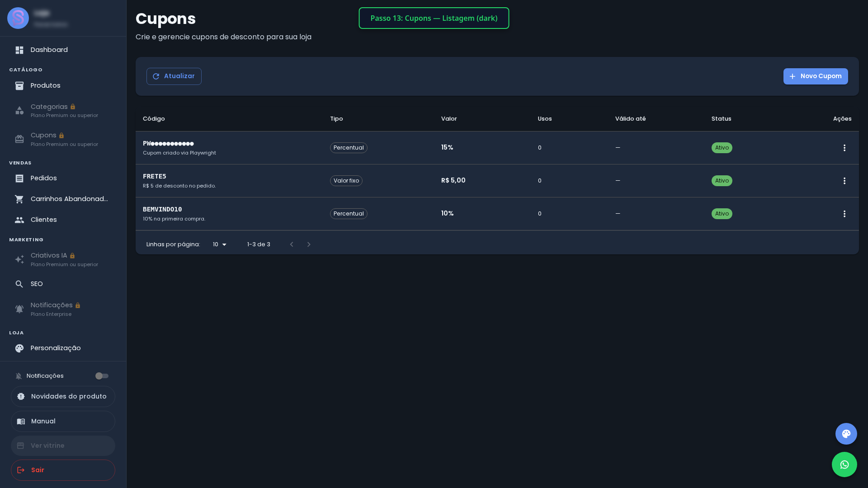Click the Dashboard grid icon
868x488 pixels.
(19, 50)
